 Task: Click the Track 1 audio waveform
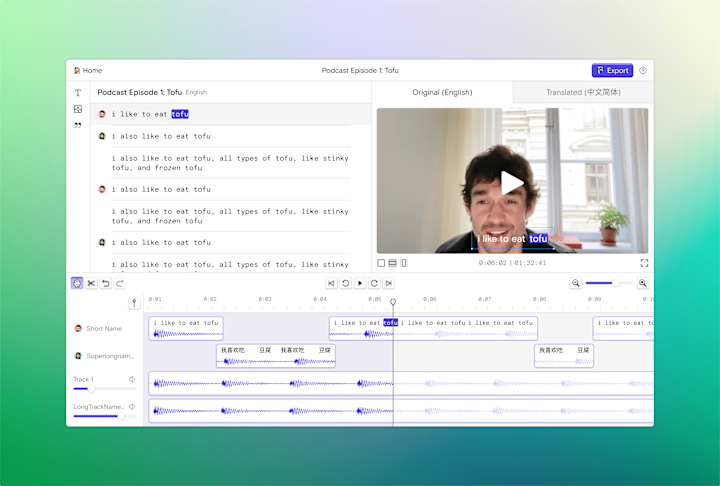[x=401, y=383]
